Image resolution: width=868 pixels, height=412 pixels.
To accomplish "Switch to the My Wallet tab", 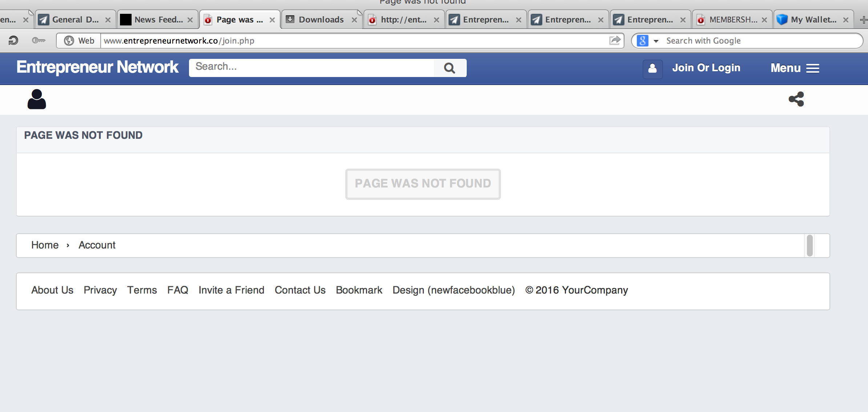I will [x=813, y=20].
